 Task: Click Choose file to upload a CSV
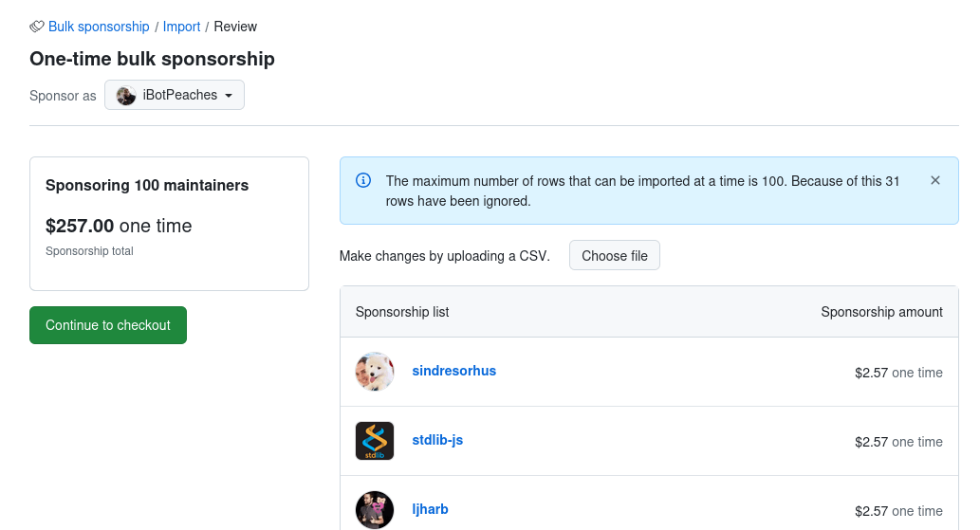pos(615,255)
